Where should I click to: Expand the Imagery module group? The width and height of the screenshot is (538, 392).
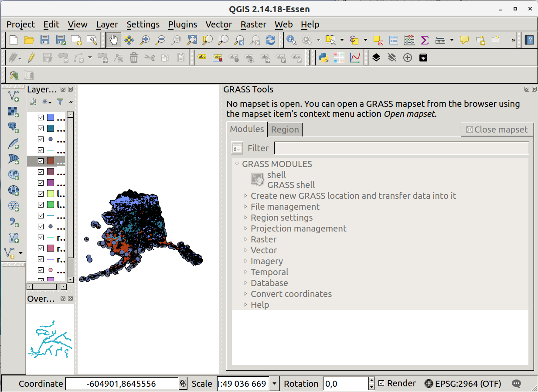tap(246, 261)
